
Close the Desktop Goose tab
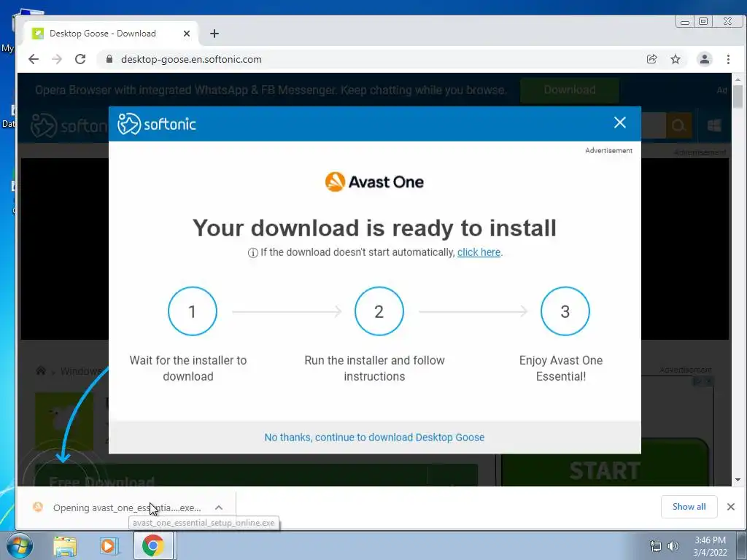(187, 34)
